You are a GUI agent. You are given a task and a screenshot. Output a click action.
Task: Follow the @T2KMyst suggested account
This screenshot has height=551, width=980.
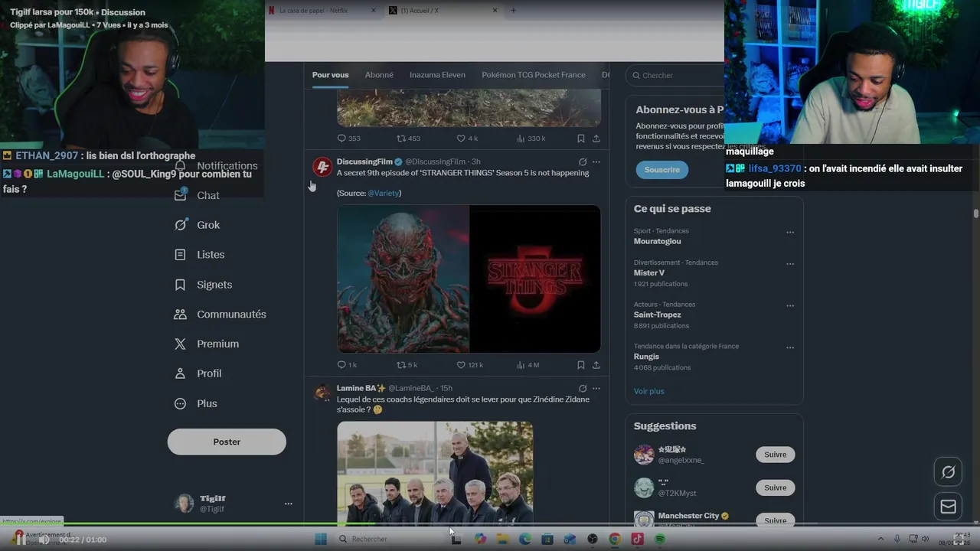click(775, 487)
